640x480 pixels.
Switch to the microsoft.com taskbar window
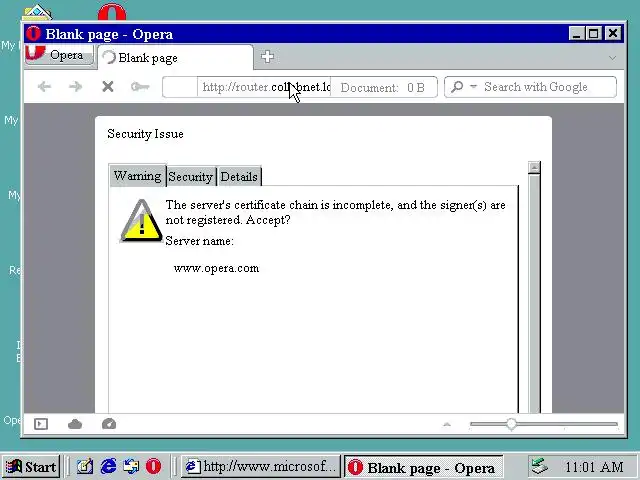260,466
